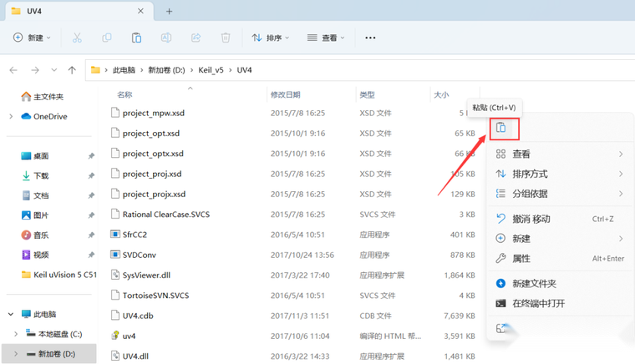
Task: Open the 查看 view dropdown in toolbar
Action: (x=326, y=38)
